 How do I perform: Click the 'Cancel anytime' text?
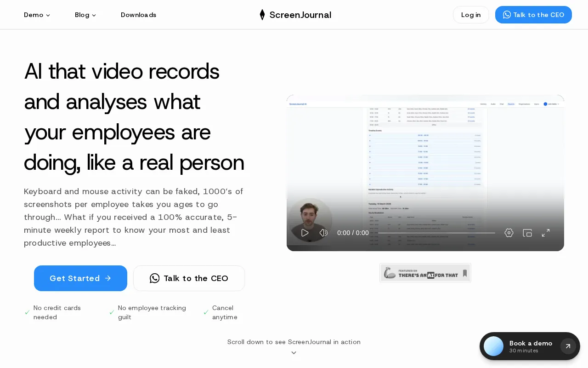click(x=225, y=312)
